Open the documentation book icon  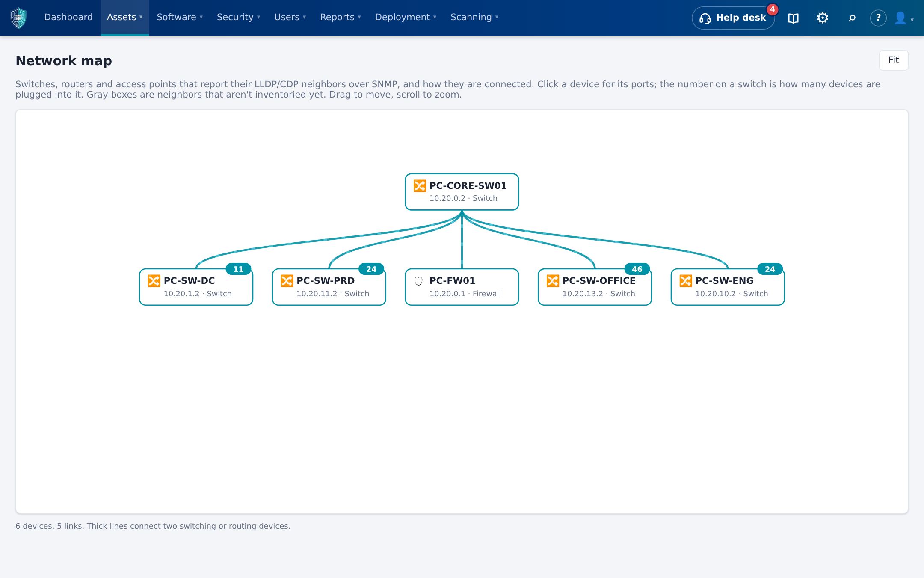(x=793, y=18)
